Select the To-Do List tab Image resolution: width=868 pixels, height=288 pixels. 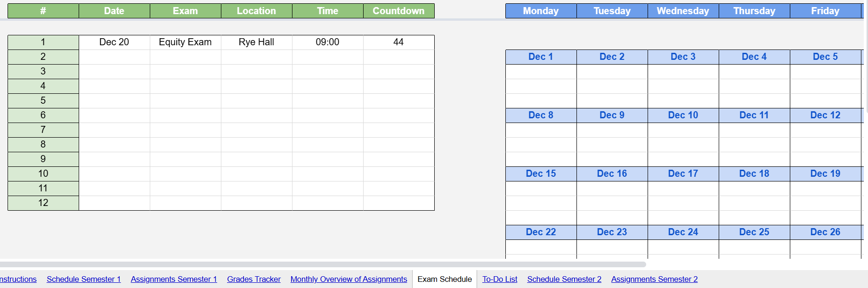(499, 279)
